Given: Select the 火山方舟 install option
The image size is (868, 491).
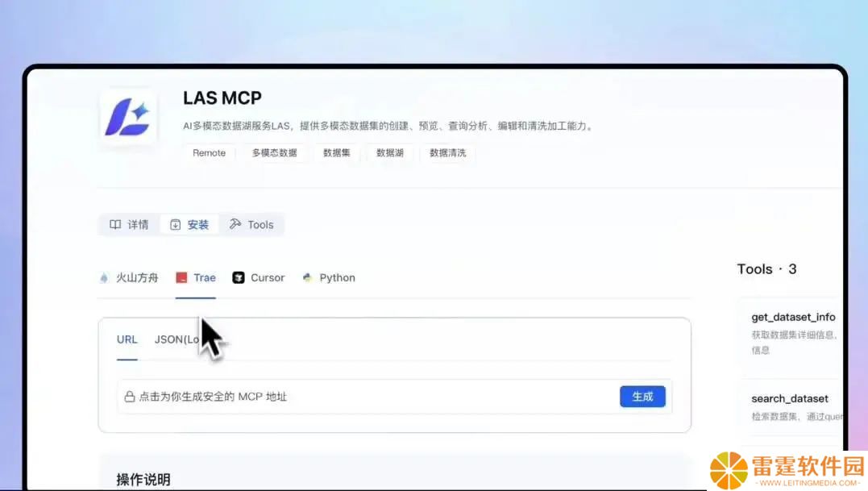Looking at the screenshot, I should [129, 278].
